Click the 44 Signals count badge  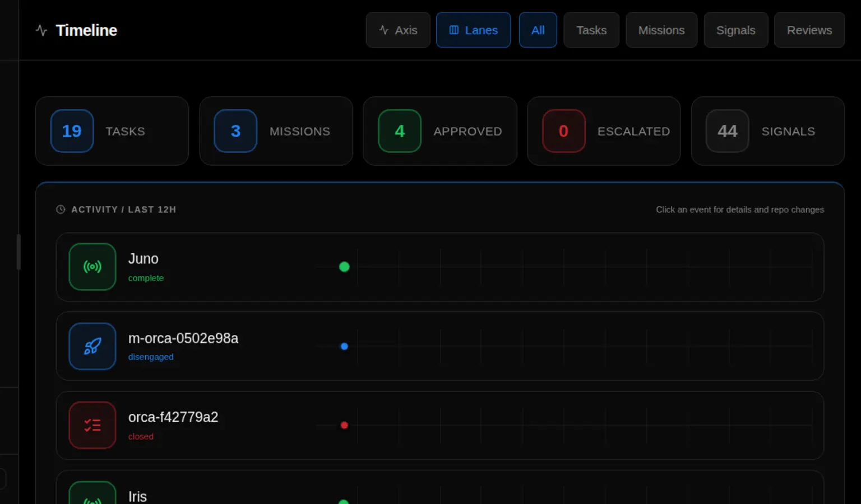click(728, 131)
